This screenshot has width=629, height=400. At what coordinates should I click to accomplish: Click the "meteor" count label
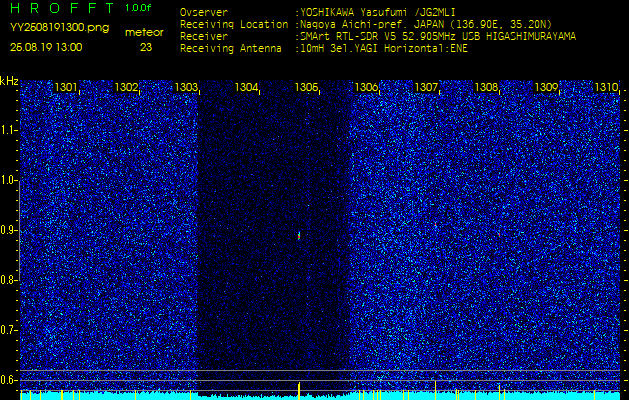coord(144,33)
